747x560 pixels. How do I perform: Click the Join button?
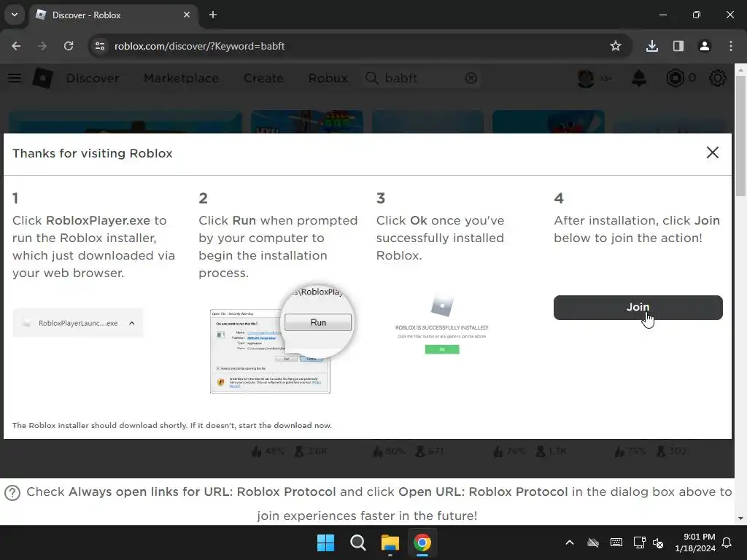(x=638, y=308)
